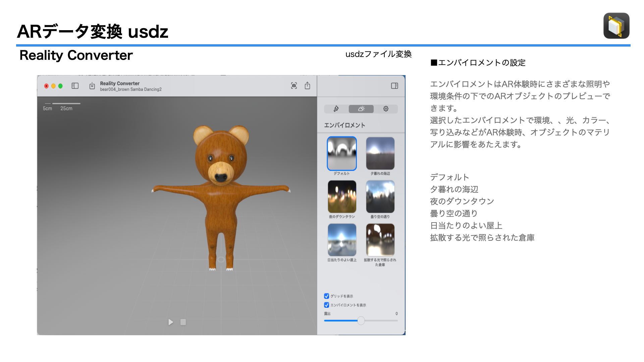Image resolution: width=644 pixels, height=362 pixels.
Task: Click the bear004_brown Samba Dancing2 file name
Action: pyautogui.click(x=131, y=89)
